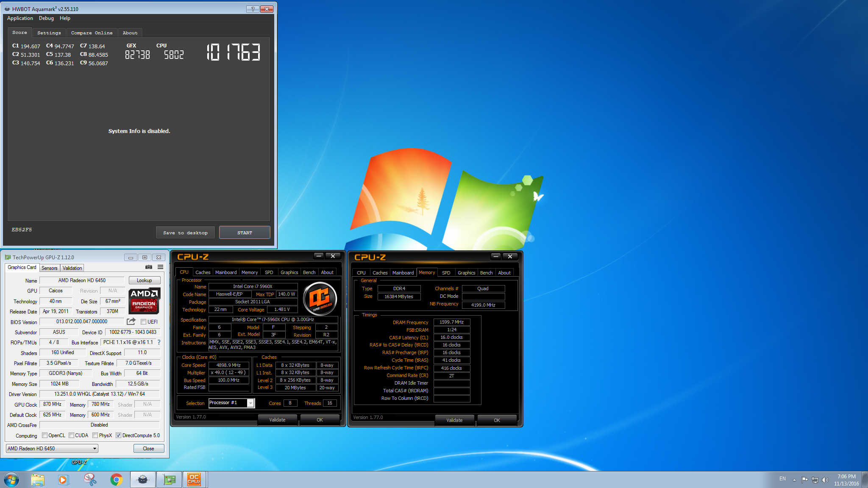Click the GPU-Z title bar icon
Screen dimensions: 868x488
pos(8,257)
